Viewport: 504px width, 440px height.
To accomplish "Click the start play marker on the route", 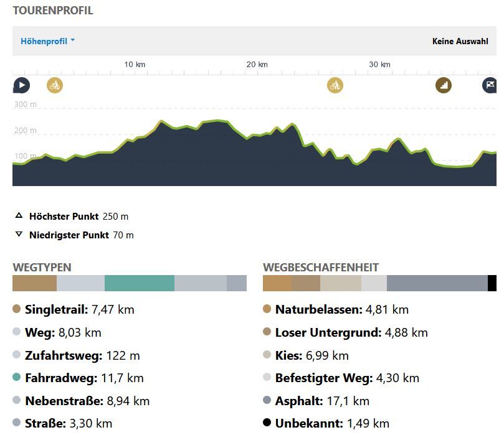I will pos(21,85).
